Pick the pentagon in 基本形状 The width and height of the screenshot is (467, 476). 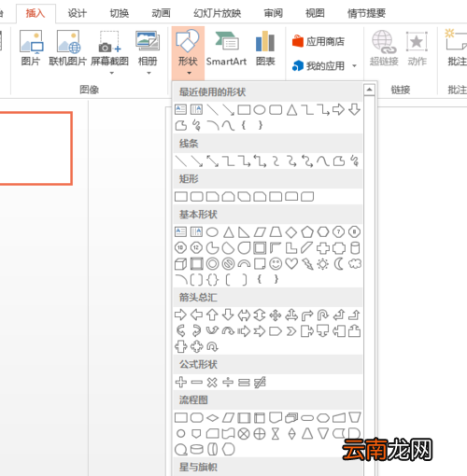pos(307,232)
